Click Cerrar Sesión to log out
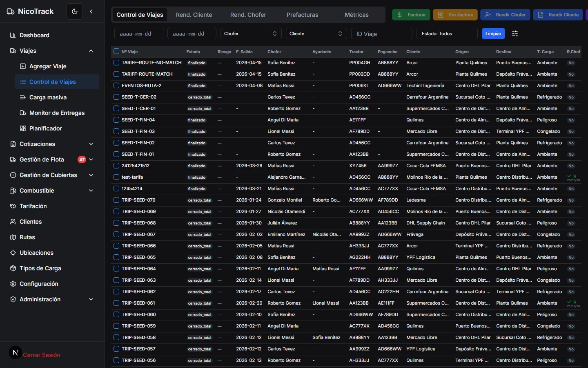Image resolution: width=588 pixels, height=368 pixels. point(42,355)
